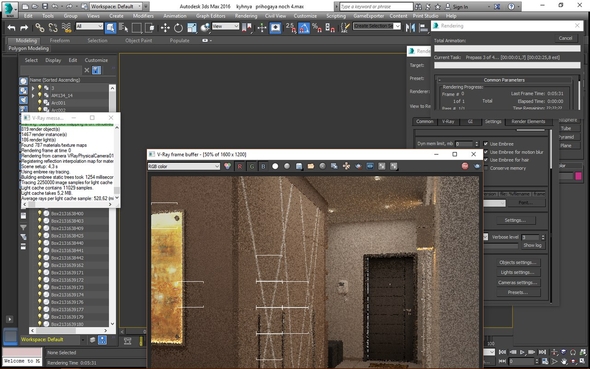Open Select by Name dialog icon
The image size is (590, 369).
[x=123, y=27]
